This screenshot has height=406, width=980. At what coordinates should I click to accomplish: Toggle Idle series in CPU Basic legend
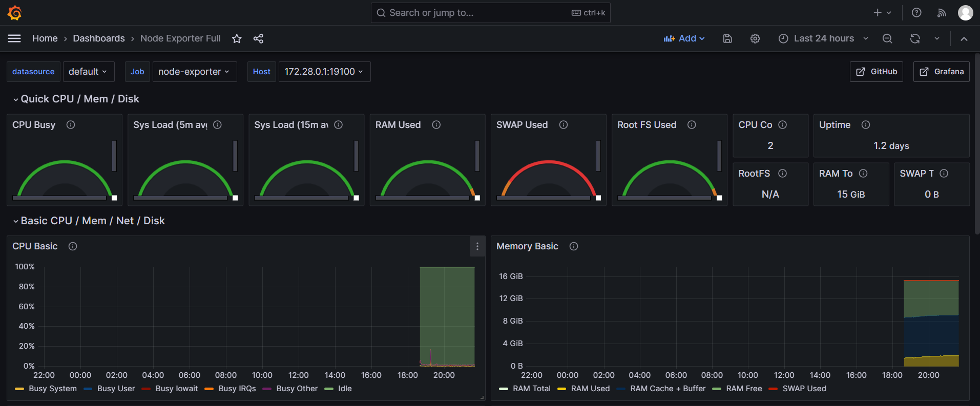pyautogui.click(x=344, y=389)
